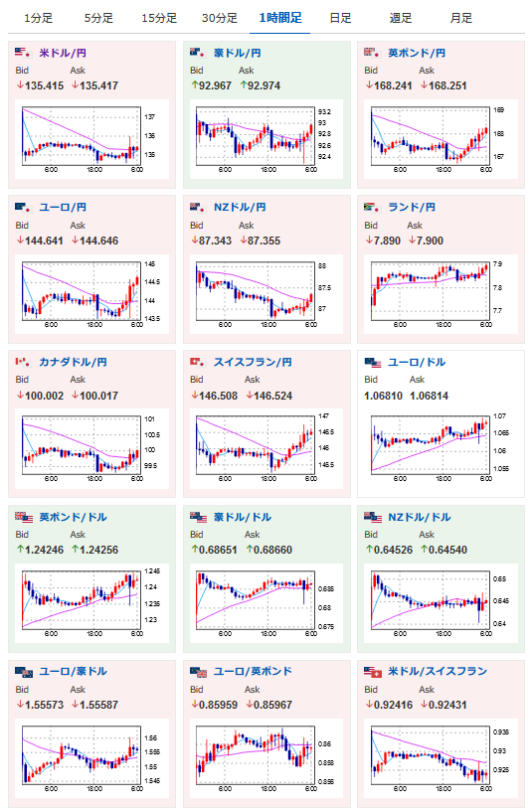This screenshot has height=812, width=529.
Task: Open the 月足 chart tab
Action: pyautogui.click(x=460, y=18)
